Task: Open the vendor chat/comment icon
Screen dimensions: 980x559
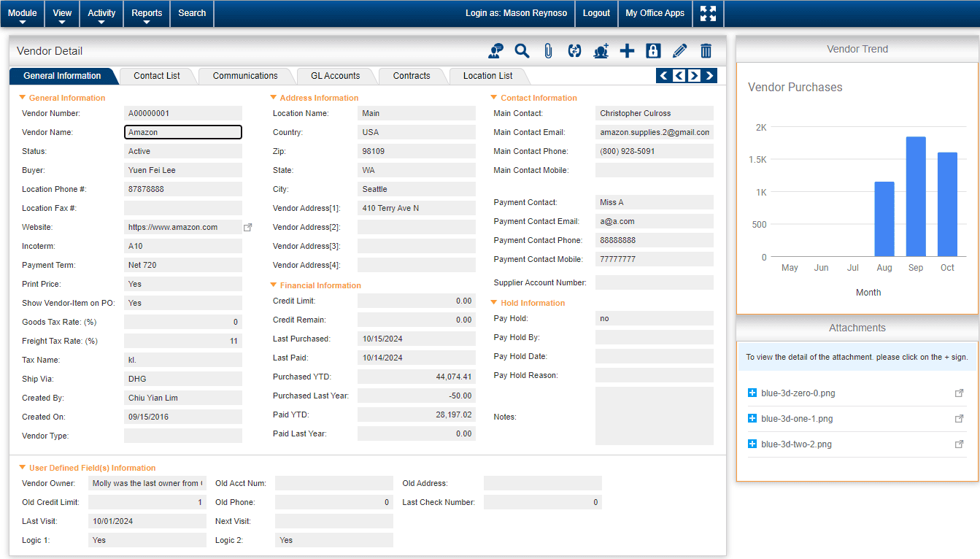Action: click(495, 50)
